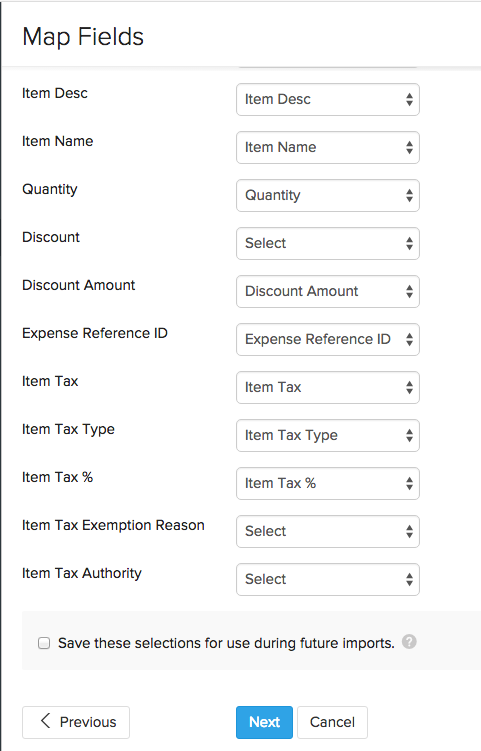This screenshot has width=481, height=751.
Task: Go back with the Previous button
Action: pos(76,722)
